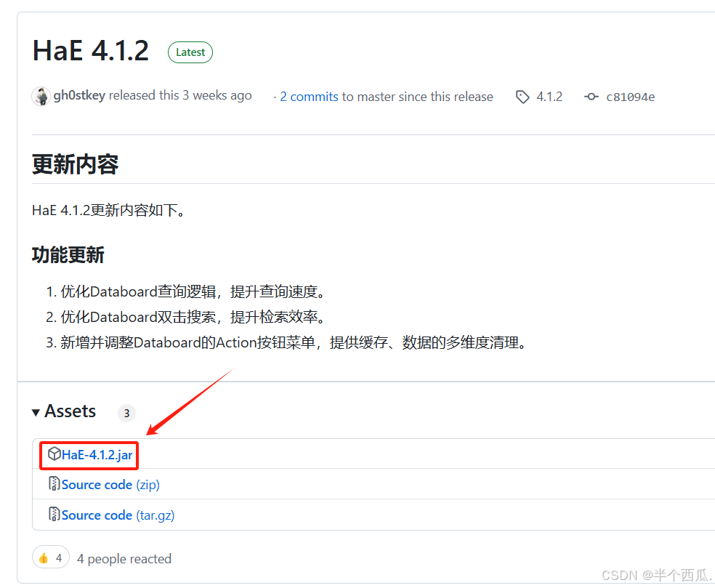The width and height of the screenshot is (715, 588).
Task: Click list item 2 about Databoard双击搜索
Action: click(x=193, y=317)
